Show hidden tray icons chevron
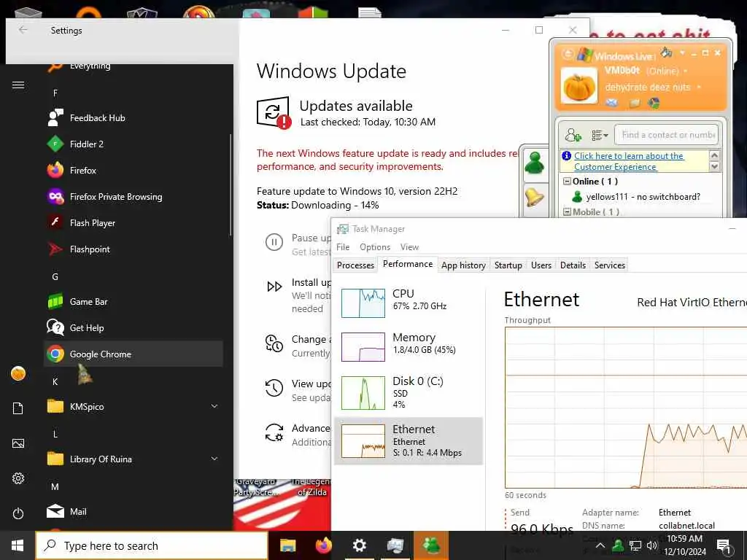This screenshot has width=747, height=560. click(600, 545)
